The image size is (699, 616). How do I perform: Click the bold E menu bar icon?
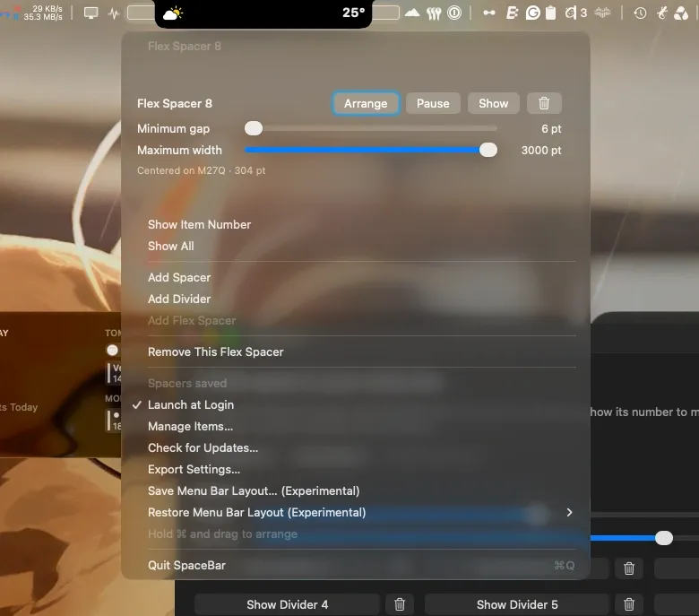coord(512,13)
